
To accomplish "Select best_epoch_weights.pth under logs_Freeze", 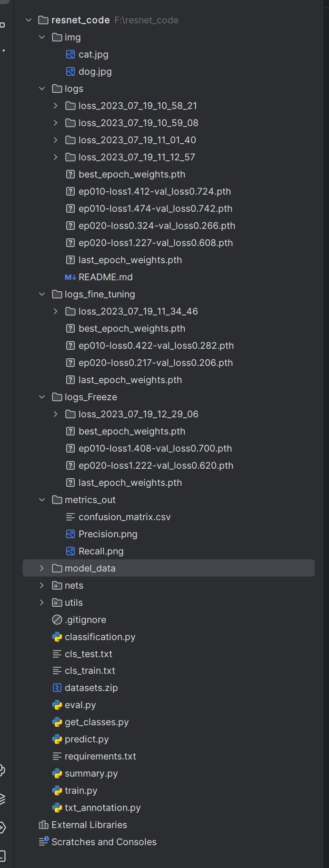I will coord(132,431).
